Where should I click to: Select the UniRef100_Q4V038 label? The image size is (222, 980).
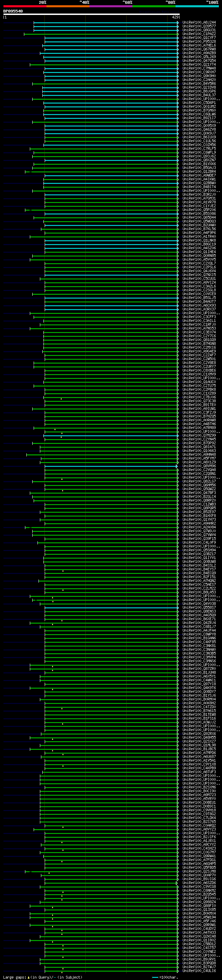click(199, 604)
